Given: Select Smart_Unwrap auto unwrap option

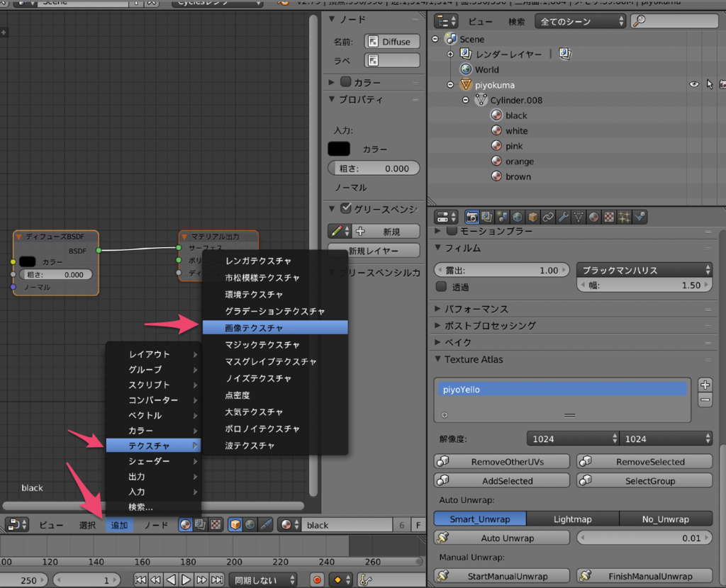Looking at the screenshot, I should click(x=480, y=519).
